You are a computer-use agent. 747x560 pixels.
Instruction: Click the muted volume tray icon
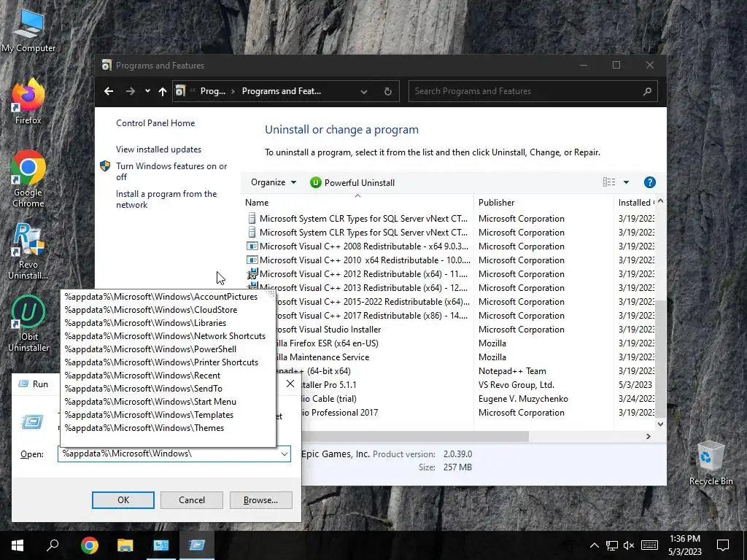[629, 545]
